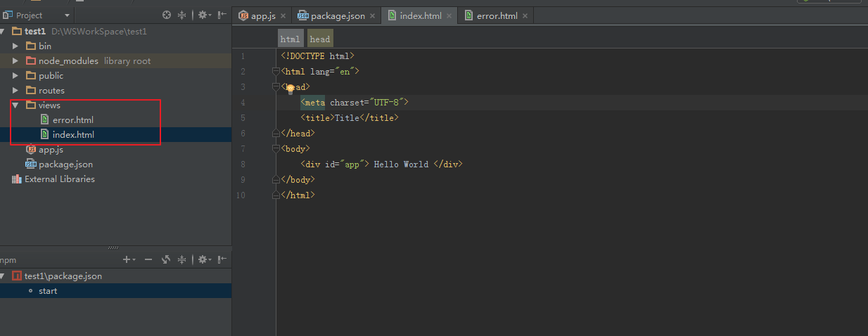Click the splitter handle above the npm panel
The width and height of the screenshot is (868, 336).
click(113, 247)
